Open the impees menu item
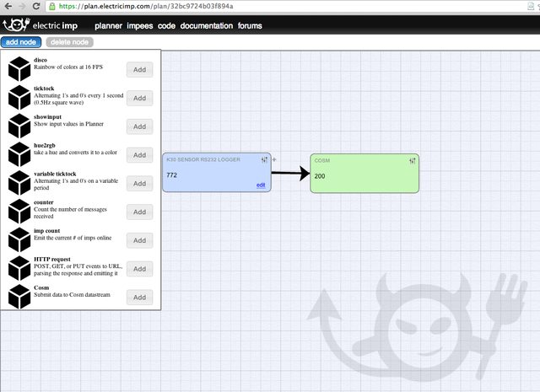 point(140,26)
